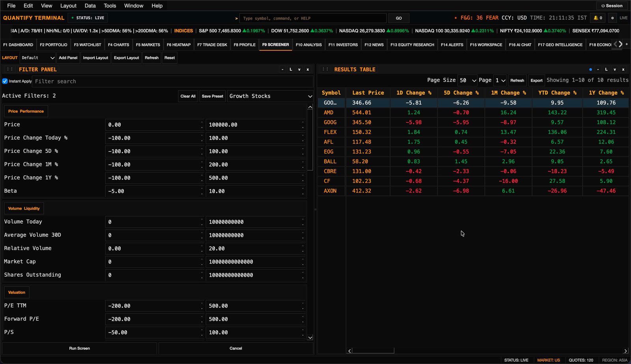Minimize the Results Table with dash icon

coord(598,69)
